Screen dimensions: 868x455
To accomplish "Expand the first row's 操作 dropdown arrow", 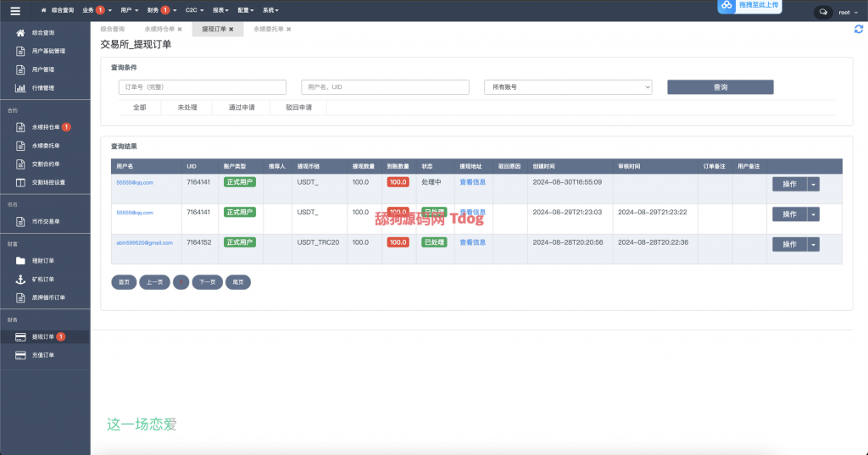I will tap(813, 184).
